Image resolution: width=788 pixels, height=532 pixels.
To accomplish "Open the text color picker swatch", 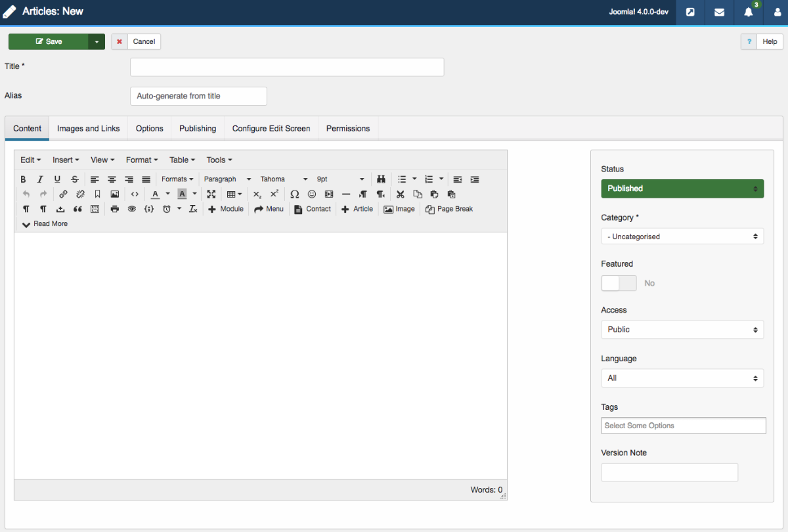I will pyautogui.click(x=156, y=194).
